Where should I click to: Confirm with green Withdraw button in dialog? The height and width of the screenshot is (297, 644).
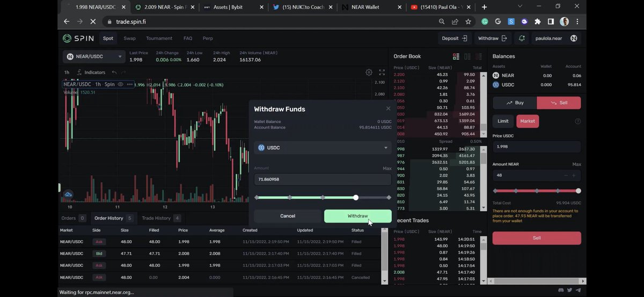point(358,216)
